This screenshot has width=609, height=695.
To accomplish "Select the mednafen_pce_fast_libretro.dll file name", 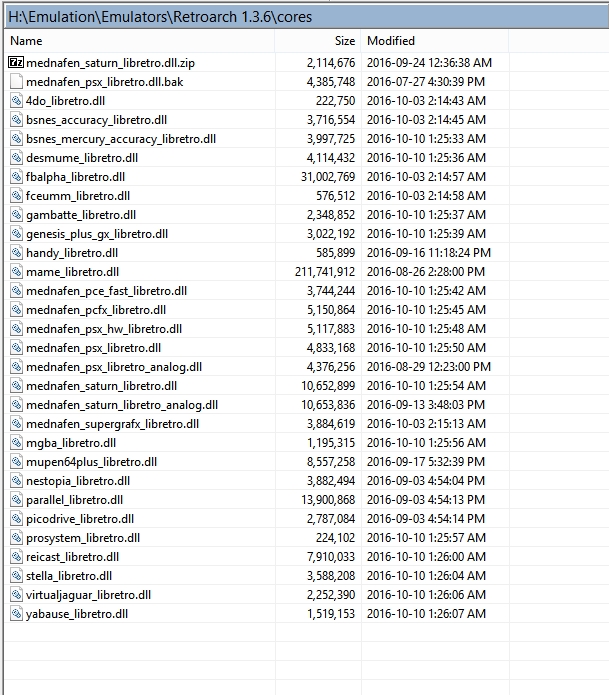I will click(x=106, y=291).
